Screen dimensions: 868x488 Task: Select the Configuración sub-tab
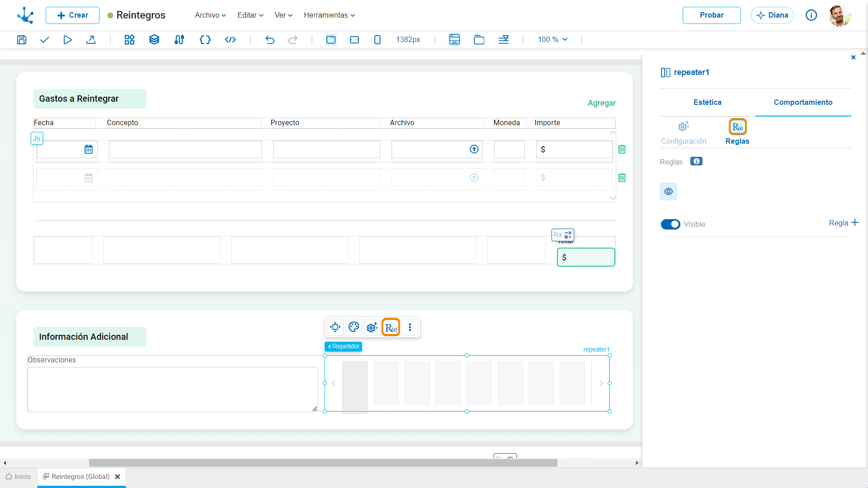(x=684, y=133)
